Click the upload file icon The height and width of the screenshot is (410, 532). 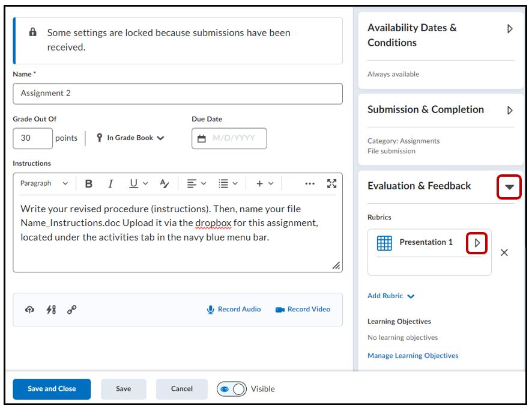point(29,310)
